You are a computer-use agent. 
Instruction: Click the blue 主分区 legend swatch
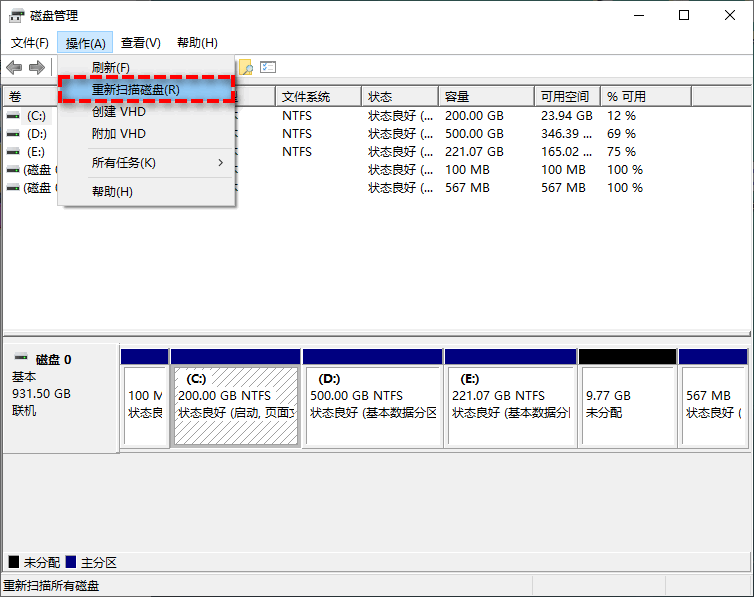(71, 561)
